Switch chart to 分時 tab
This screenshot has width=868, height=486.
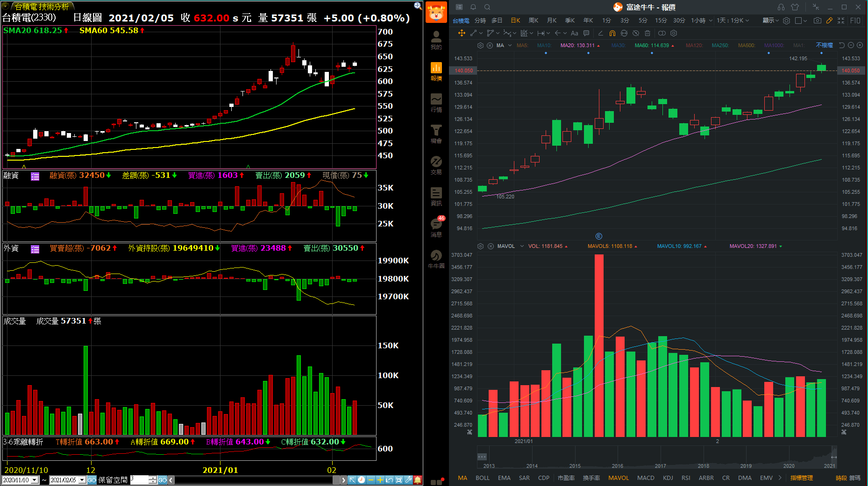click(480, 21)
